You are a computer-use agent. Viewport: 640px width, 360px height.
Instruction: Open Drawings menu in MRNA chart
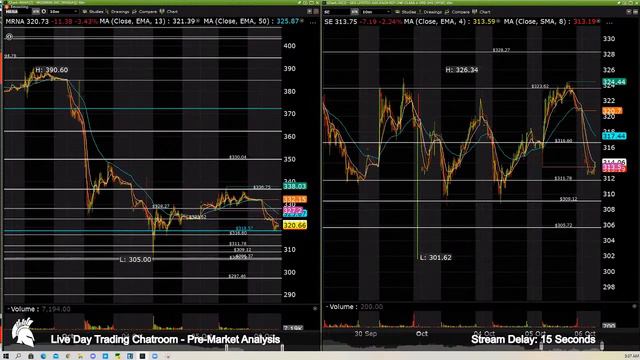(x=117, y=11)
